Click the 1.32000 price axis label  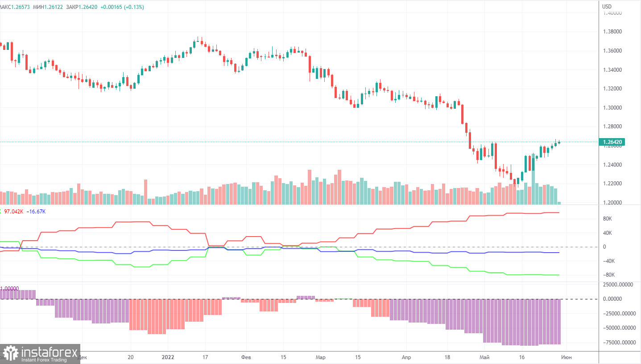pyautogui.click(x=612, y=89)
